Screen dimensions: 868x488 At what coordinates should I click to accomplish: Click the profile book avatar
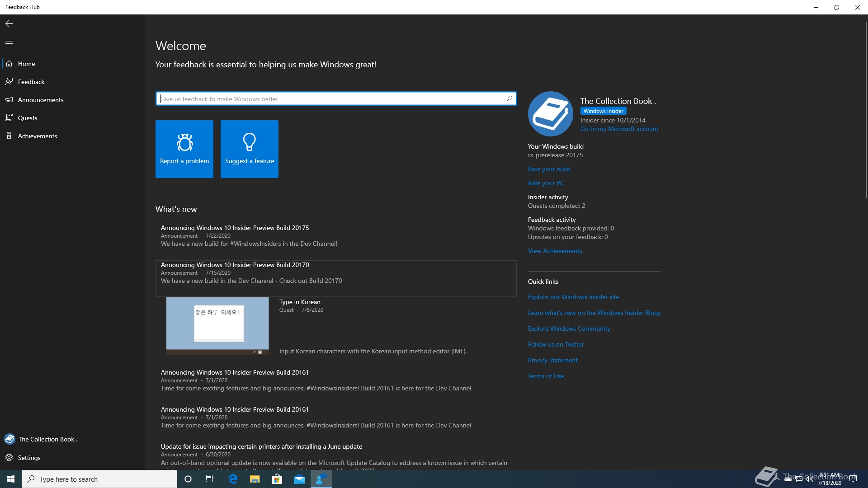pos(551,114)
